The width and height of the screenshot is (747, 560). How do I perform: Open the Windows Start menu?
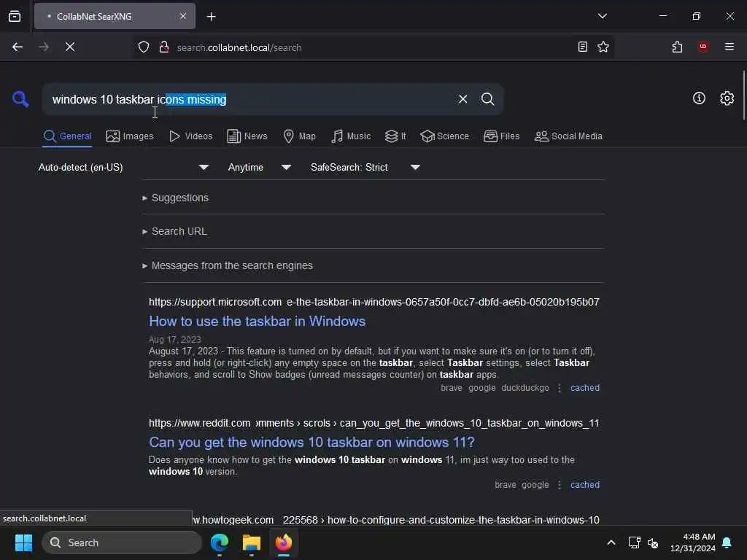click(x=23, y=542)
